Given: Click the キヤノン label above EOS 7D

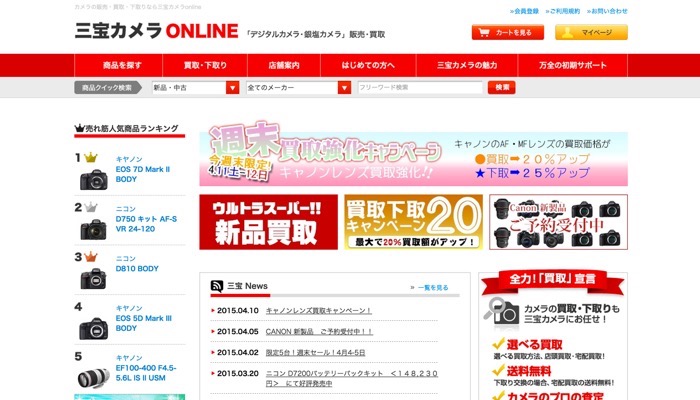Looking at the screenshot, I should click(x=129, y=159).
